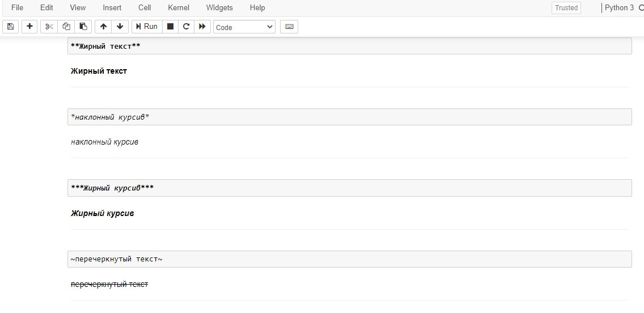Open the Widgets menu
The image size is (644, 313).
[x=219, y=8]
